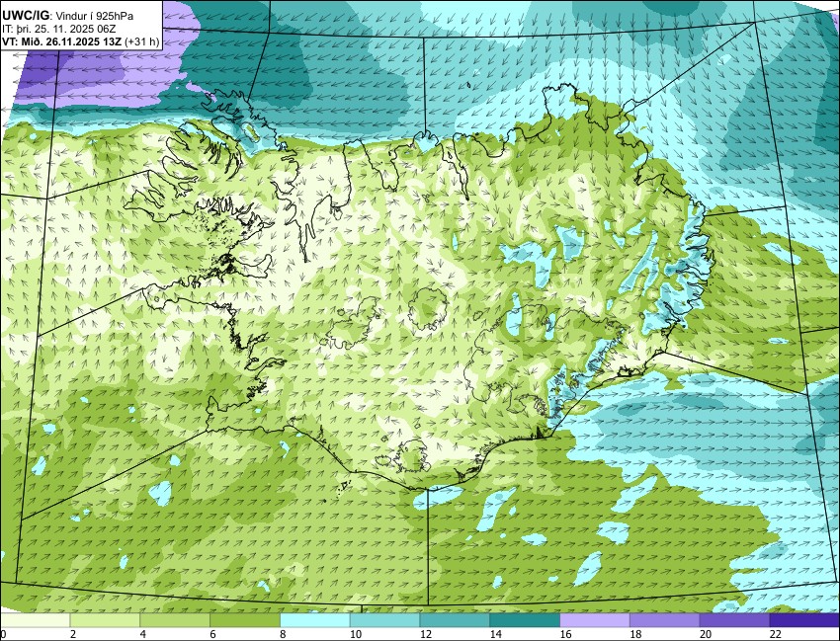Select the medium purple 18–20 legend swatch
840x641 pixels.
[x=665, y=620]
